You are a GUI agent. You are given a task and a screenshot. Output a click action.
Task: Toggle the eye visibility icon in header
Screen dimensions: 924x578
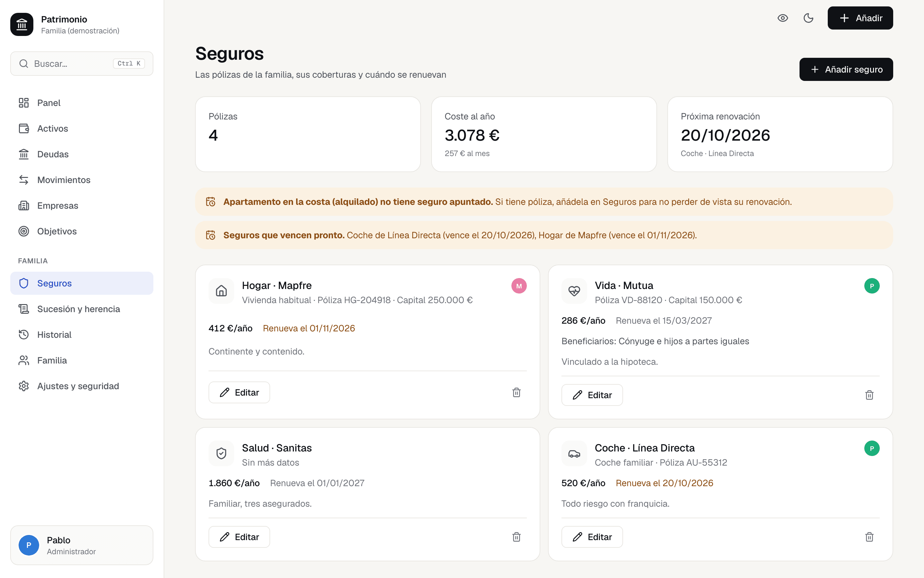pyautogui.click(x=783, y=18)
